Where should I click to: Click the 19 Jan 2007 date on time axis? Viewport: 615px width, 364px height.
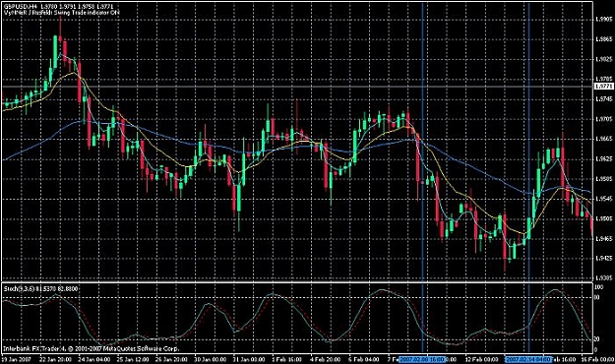click(x=16, y=359)
